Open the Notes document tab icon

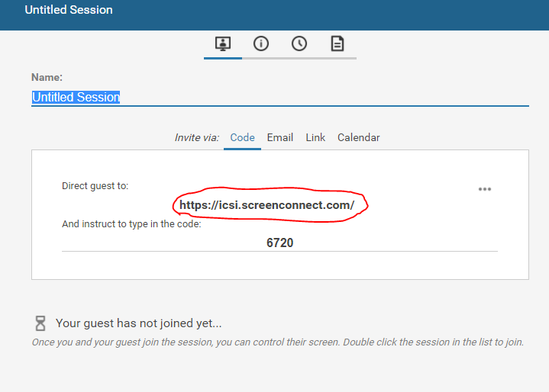pyautogui.click(x=337, y=43)
